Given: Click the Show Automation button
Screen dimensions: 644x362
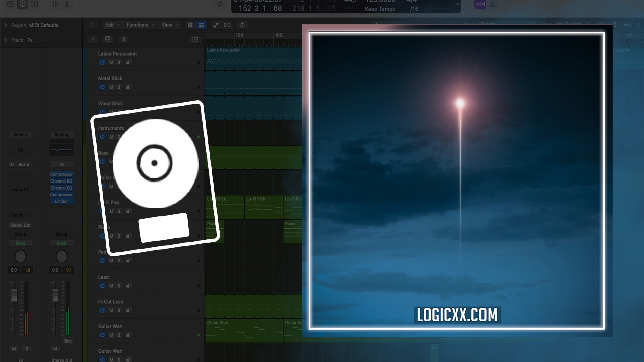Looking at the screenshot, I should (216, 25).
